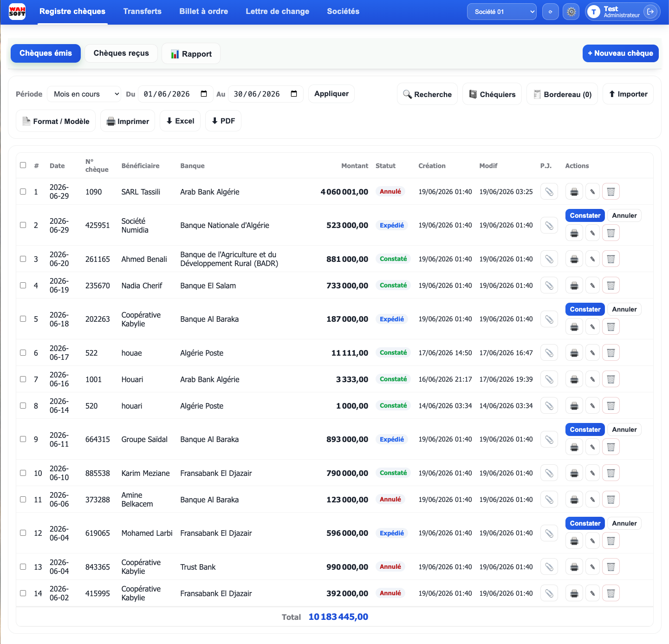Click Annuler for the Mohamed Larbi cheque
This screenshot has height=644, width=669.
click(624, 523)
